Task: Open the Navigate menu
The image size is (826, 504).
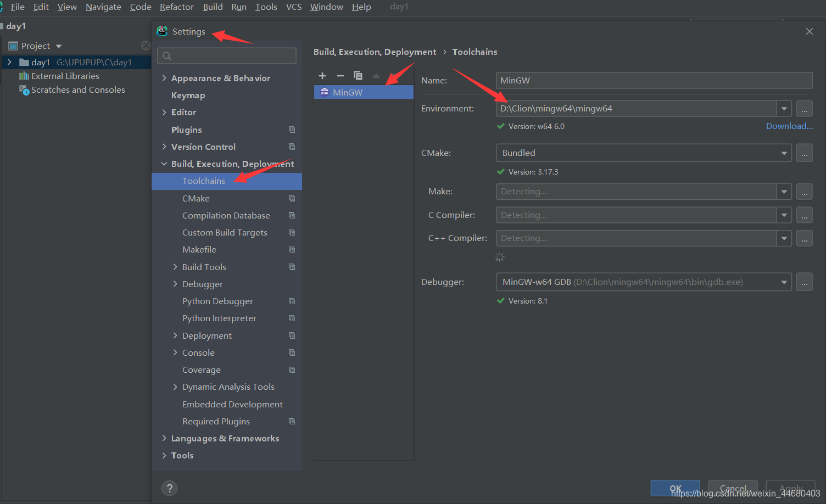Action: tap(103, 7)
